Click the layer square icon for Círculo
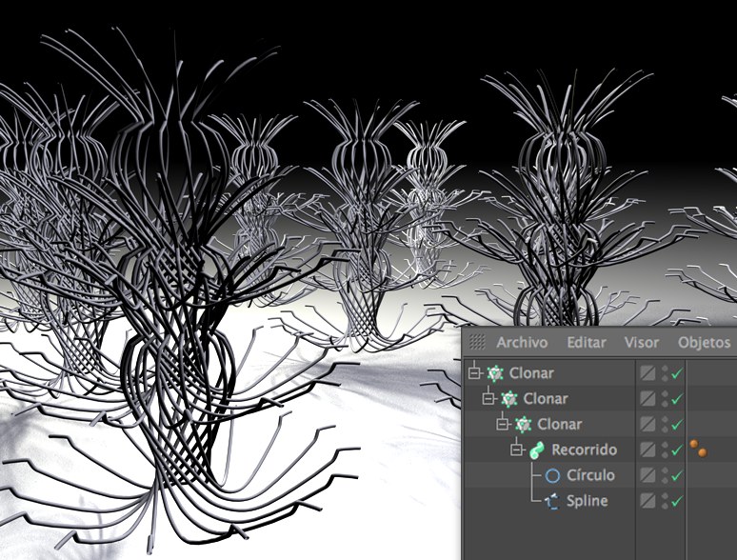This screenshot has height=560, width=737. pyautogui.click(x=647, y=475)
